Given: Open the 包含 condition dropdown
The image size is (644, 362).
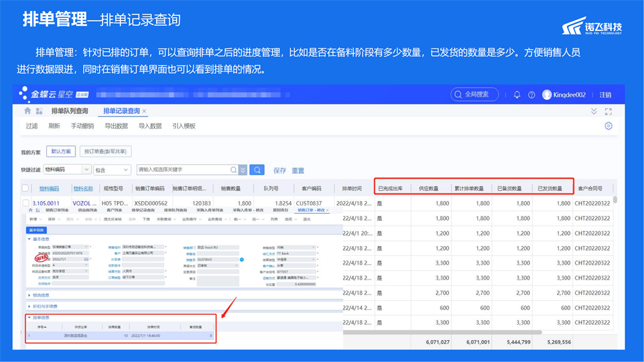Looking at the screenshot, I should [126, 169].
